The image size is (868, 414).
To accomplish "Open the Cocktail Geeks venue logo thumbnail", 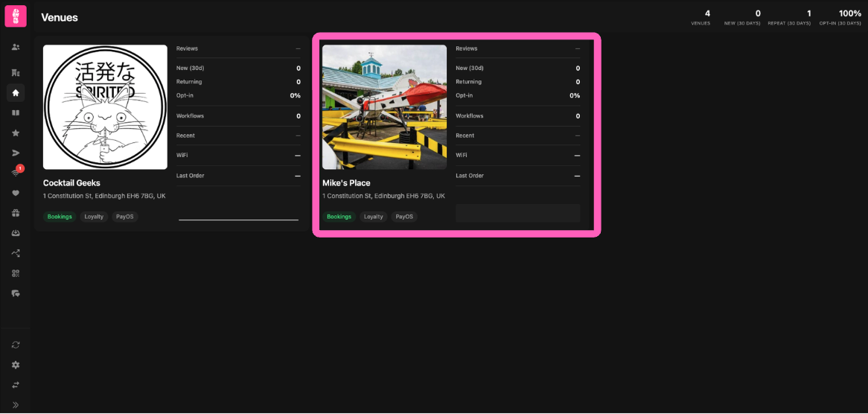I will [105, 107].
